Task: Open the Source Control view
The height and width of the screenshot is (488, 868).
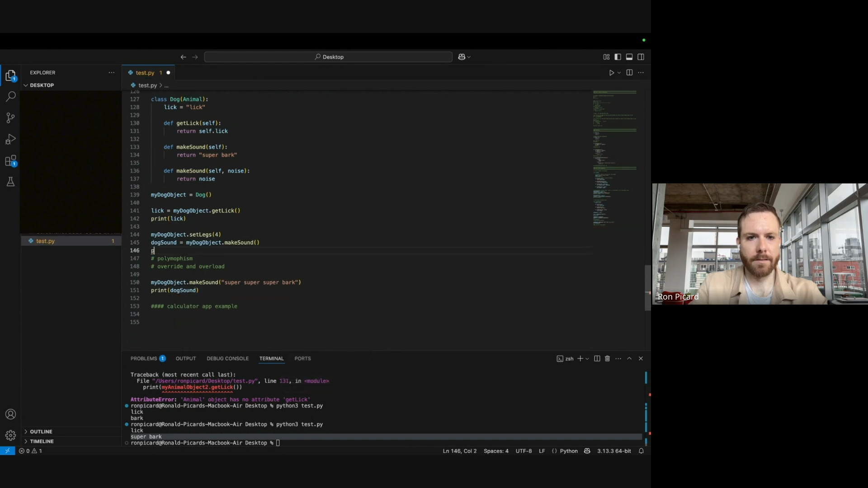Action: (10, 118)
